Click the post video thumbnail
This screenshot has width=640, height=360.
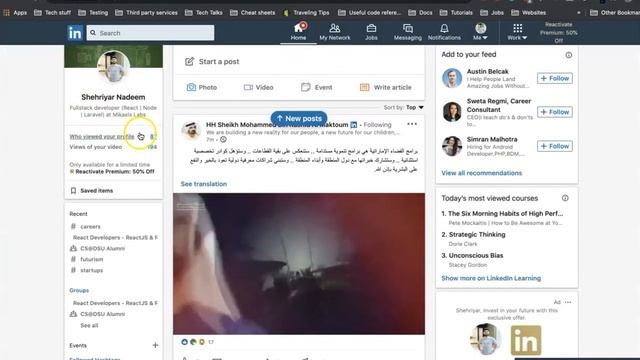(299, 264)
